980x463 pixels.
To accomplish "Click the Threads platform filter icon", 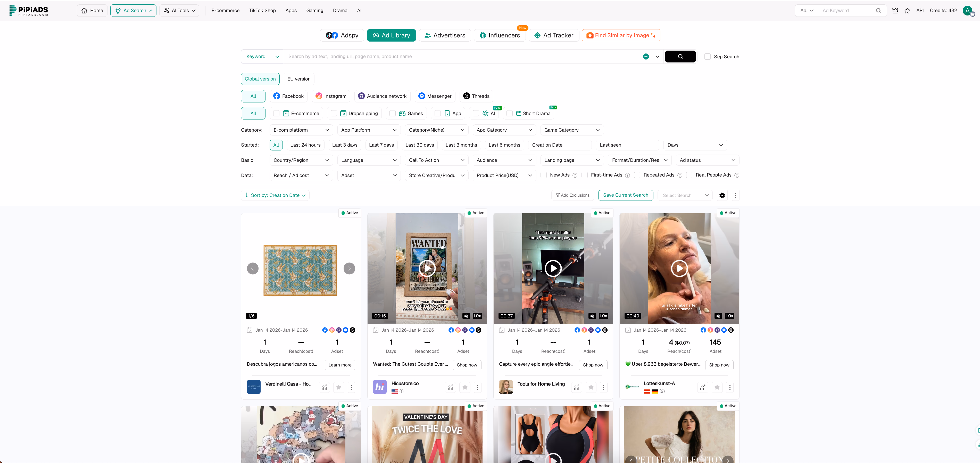I will coord(467,96).
